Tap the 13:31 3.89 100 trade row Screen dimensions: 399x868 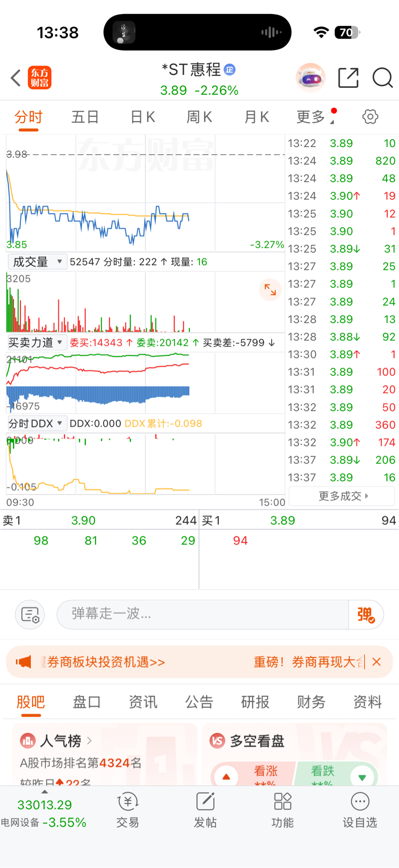tap(342, 372)
